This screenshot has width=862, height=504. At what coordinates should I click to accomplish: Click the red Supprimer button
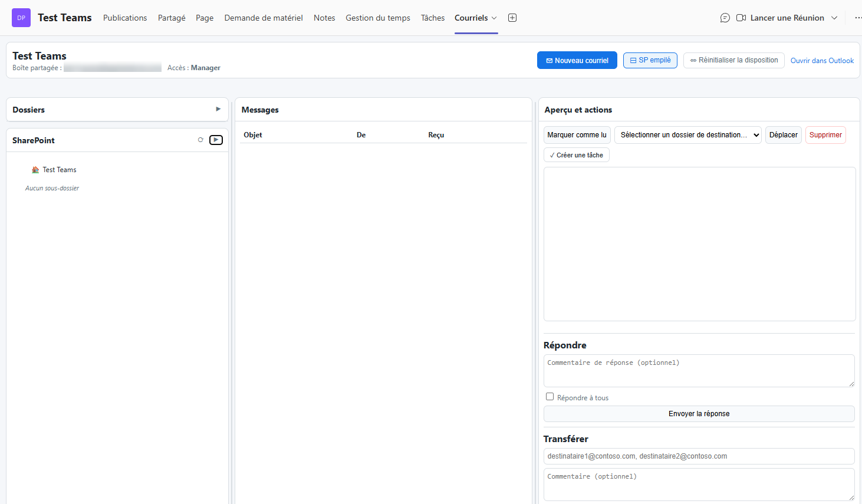point(825,135)
